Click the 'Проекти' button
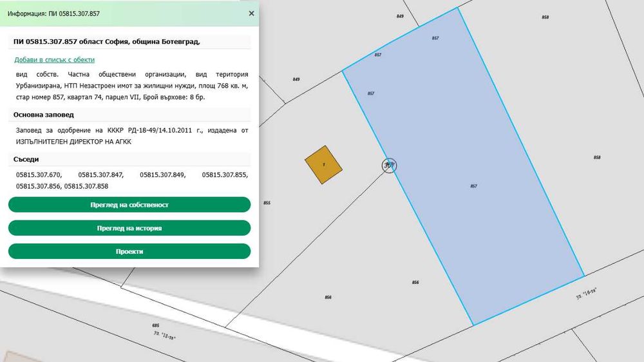 tap(129, 251)
